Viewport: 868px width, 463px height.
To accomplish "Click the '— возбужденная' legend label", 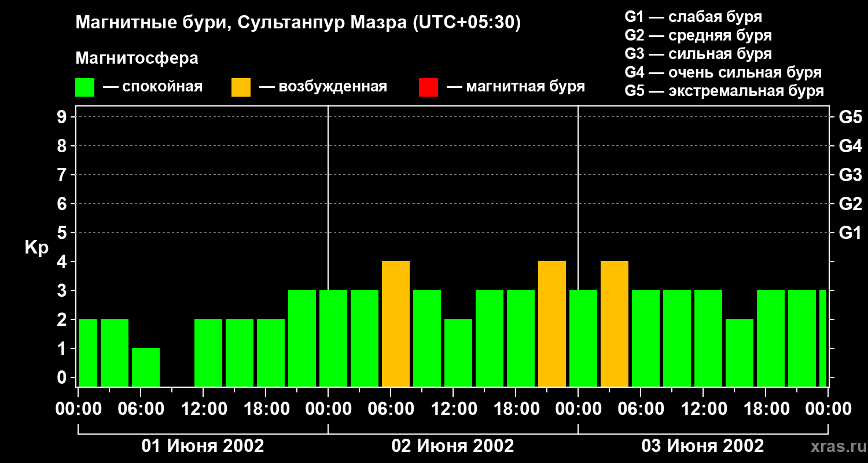I will tap(323, 87).
